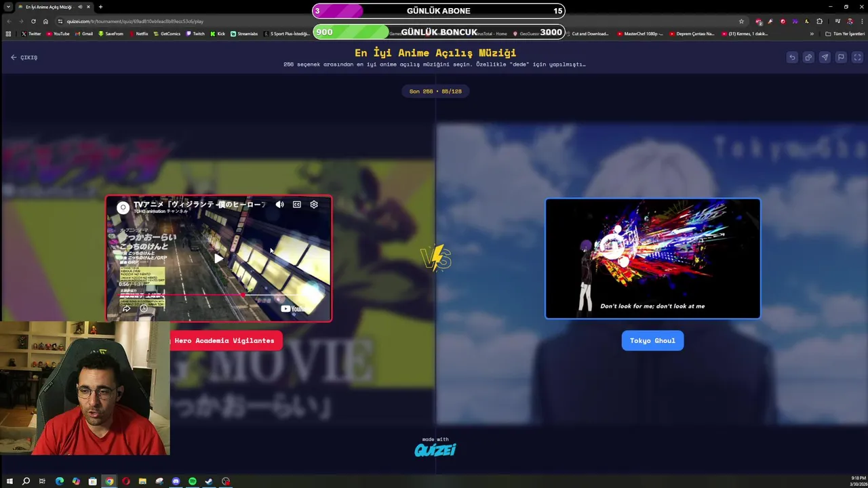
Task: Select the En İyi Anime Açılış Müziği tab
Action: 54,7
